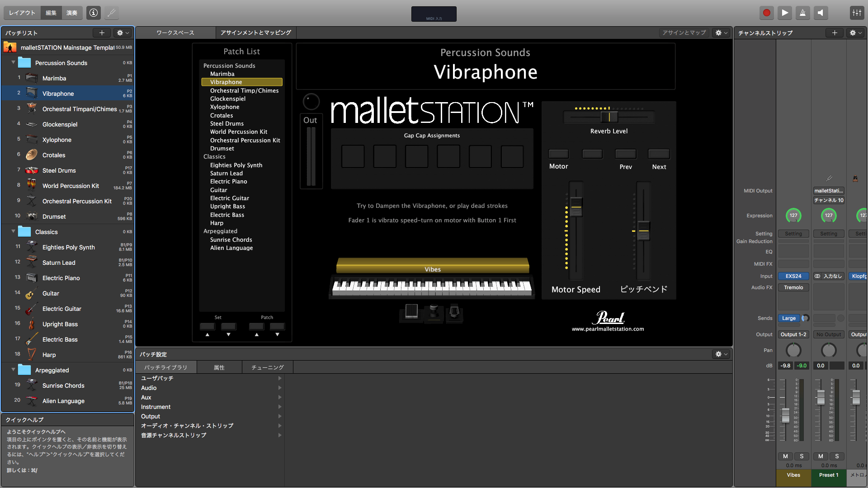Open the workspace gear menu
The height and width of the screenshot is (488, 868).
click(721, 33)
